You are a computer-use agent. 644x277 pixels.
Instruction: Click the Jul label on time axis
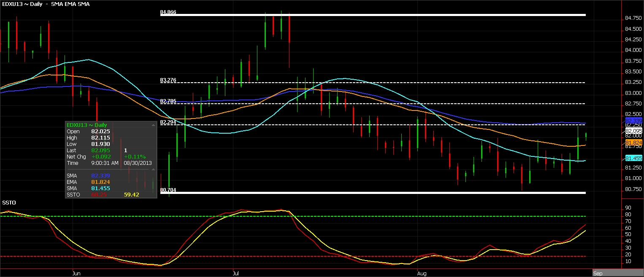(236, 273)
